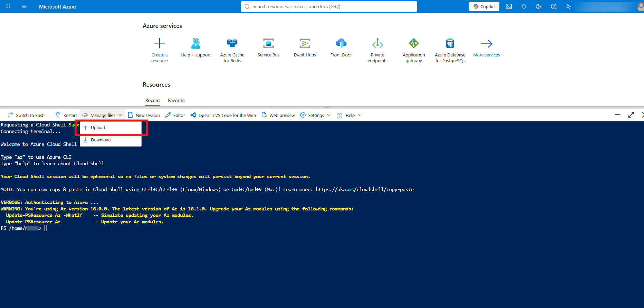Image resolution: width=644 pixels, height=308 pixels.
Task: Open the Azure portal apps grid icon
Action: tap(8, 6)
